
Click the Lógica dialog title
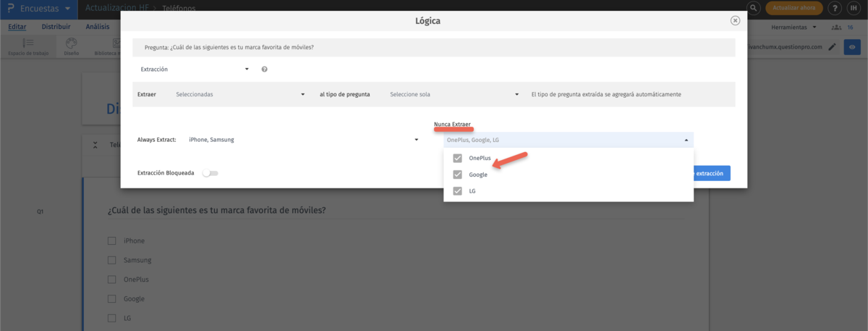point(427,21)
